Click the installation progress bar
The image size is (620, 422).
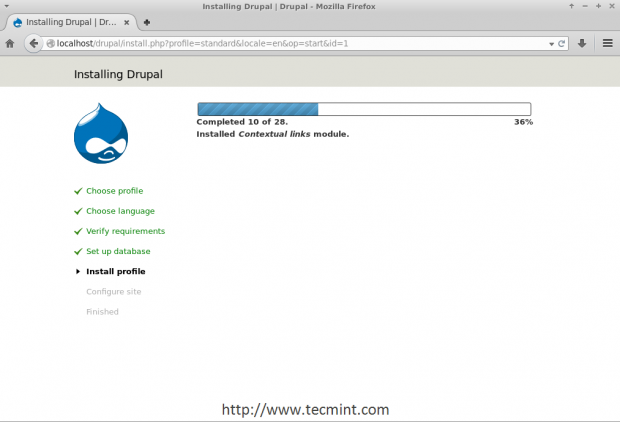[x=364, y=109]
